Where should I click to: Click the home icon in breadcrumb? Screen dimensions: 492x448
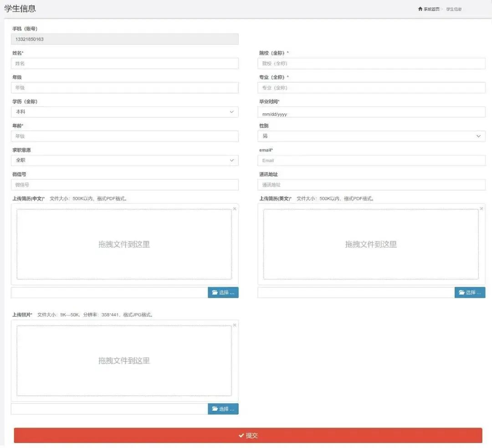point(420,9)
